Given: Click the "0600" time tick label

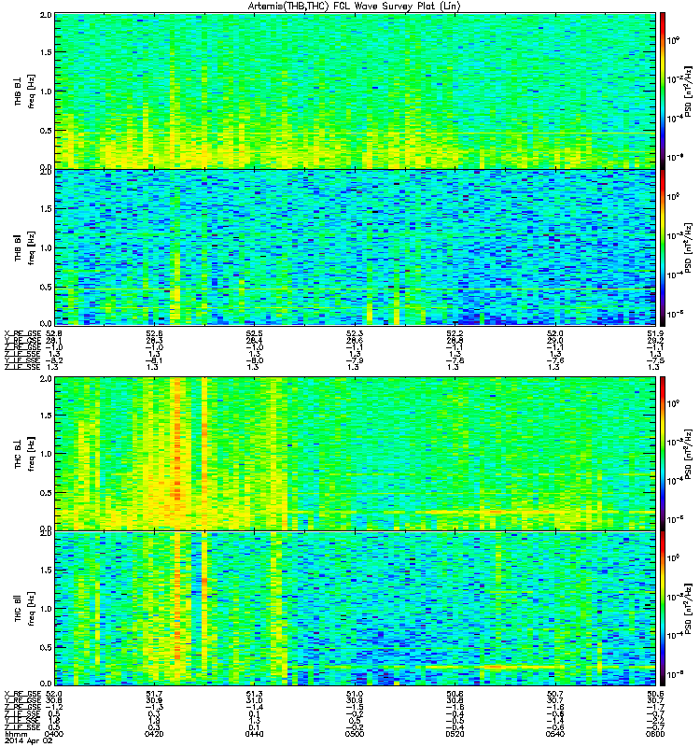Looking at the screenshot, I should (655, 734).
